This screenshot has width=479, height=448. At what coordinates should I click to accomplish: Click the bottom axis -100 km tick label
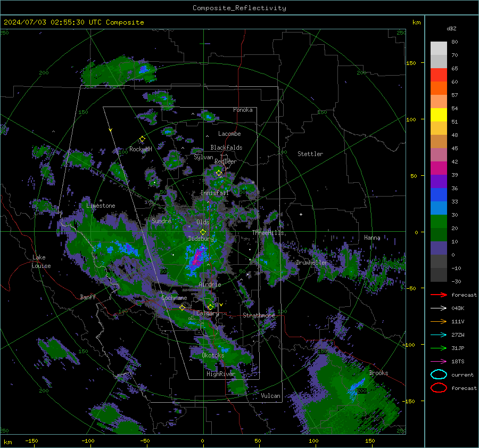click(88, 441)
